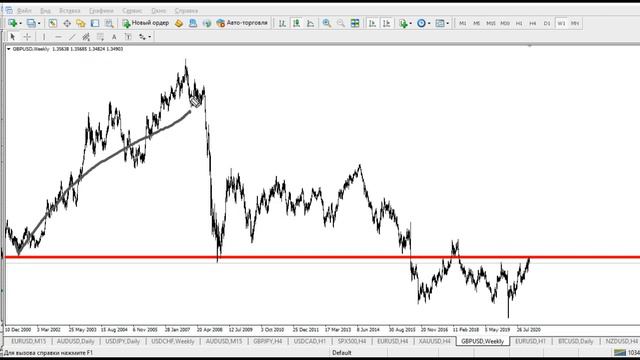The height and width of the screenshot is (360, 640).
Task: Toggle the Market Watch panel icon
Action: (53, 24)
